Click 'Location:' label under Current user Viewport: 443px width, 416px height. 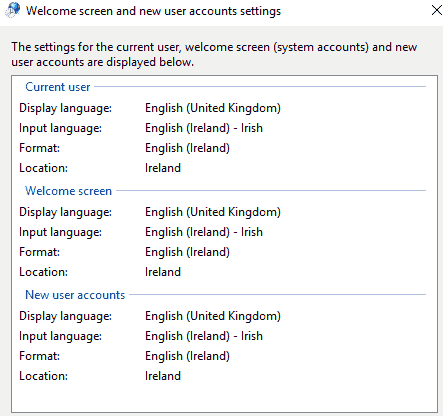[x=43, y=168]
